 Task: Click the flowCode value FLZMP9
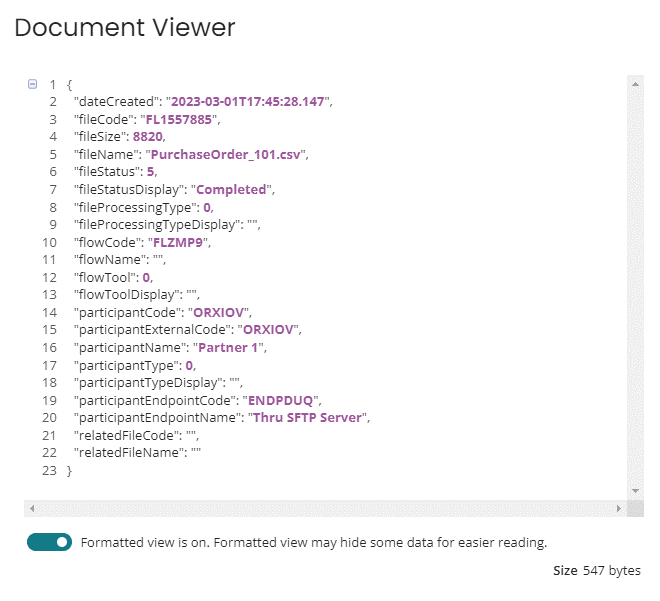178,242
